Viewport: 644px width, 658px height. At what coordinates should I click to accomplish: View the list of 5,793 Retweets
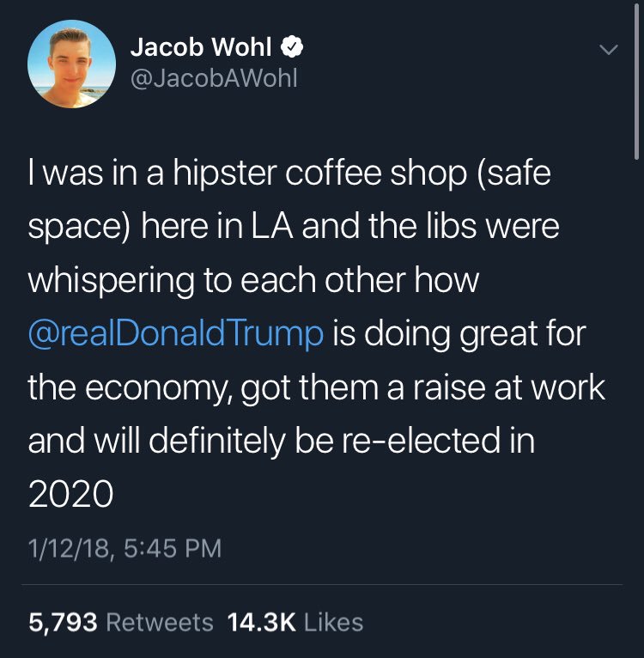click(121, 622)
